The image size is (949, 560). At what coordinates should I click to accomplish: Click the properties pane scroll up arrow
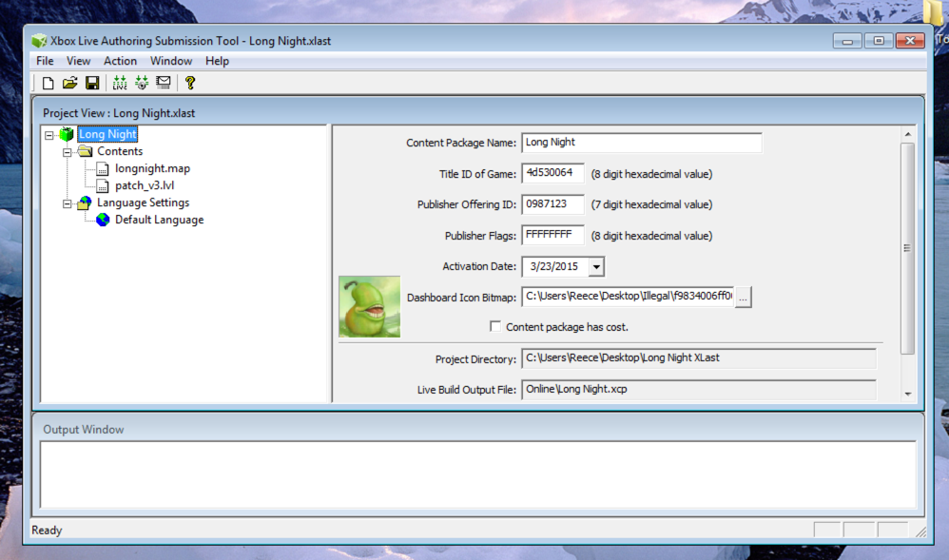click(907, 134)
